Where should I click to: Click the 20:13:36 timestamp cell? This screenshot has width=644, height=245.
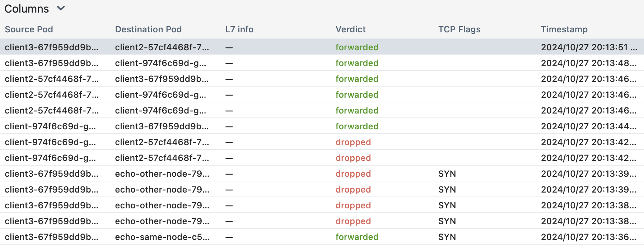coord(588,237)
